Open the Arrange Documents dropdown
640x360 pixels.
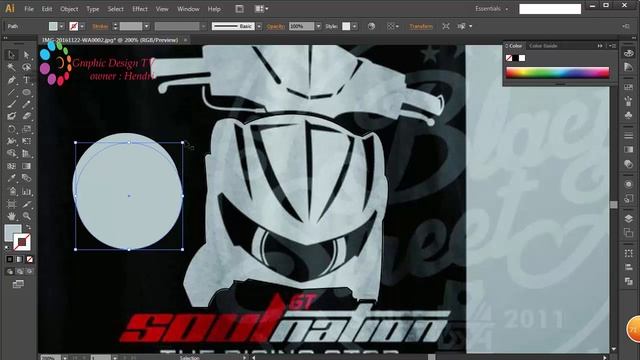(x=261, y=9)
